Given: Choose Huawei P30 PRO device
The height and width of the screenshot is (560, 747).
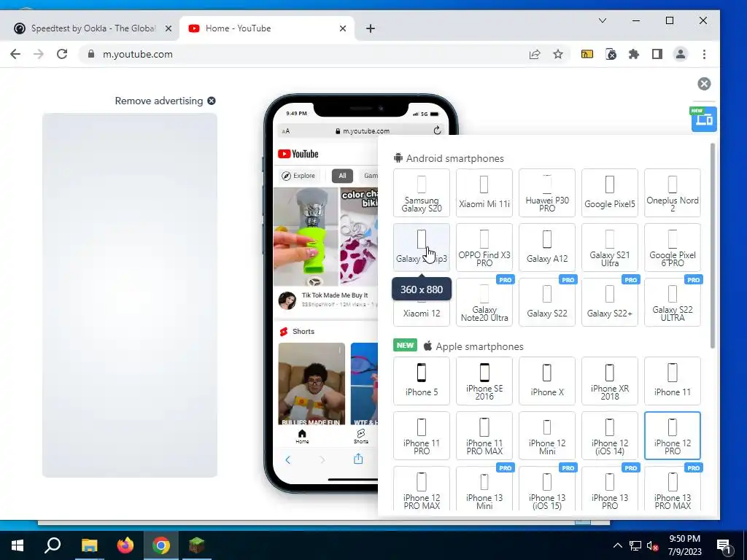Looking at the screenshot, I should tap(547, 192).
